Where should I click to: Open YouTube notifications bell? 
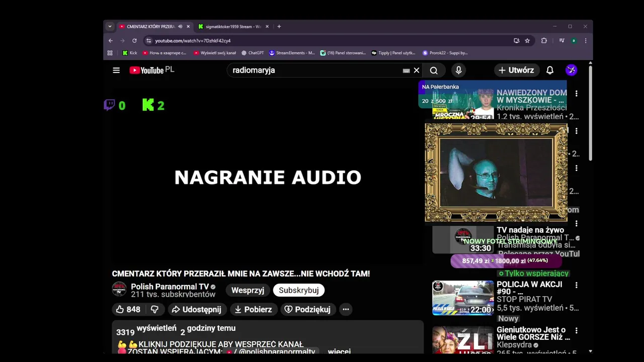pyautogui.click(x=550, y=70)
